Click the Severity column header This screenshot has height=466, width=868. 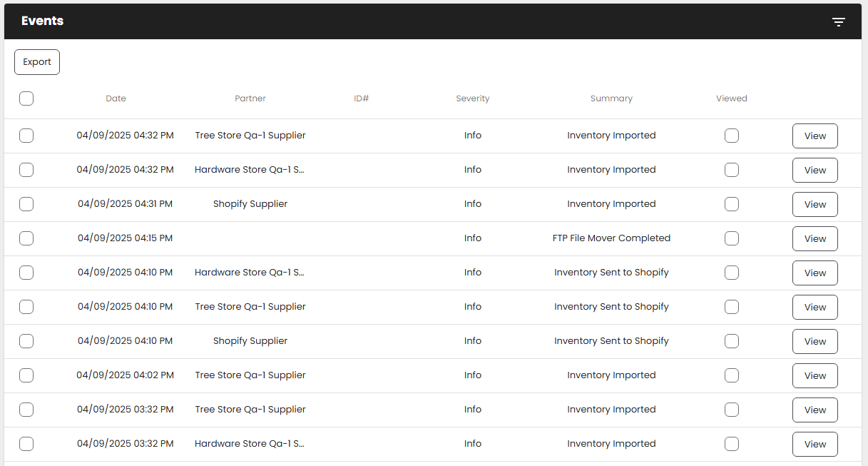click(x=472, y=98)
